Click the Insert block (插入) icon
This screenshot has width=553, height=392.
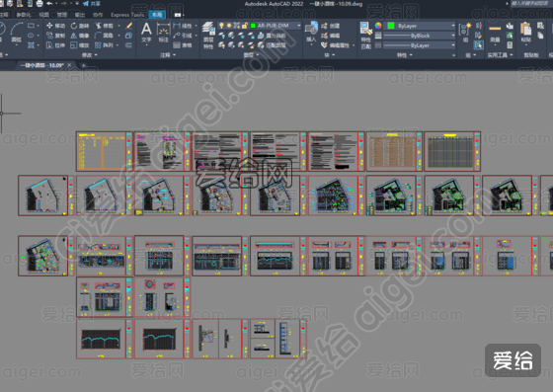[x=311, y=32]
